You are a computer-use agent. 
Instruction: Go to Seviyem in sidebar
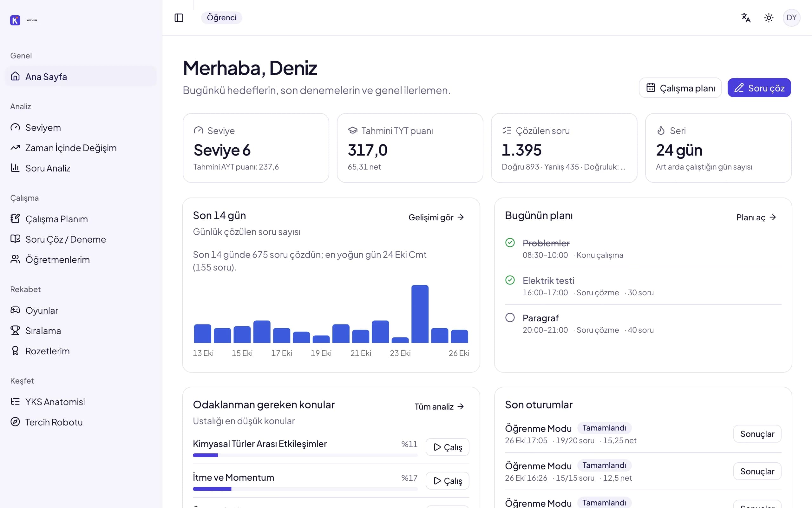tap(81, 127)
